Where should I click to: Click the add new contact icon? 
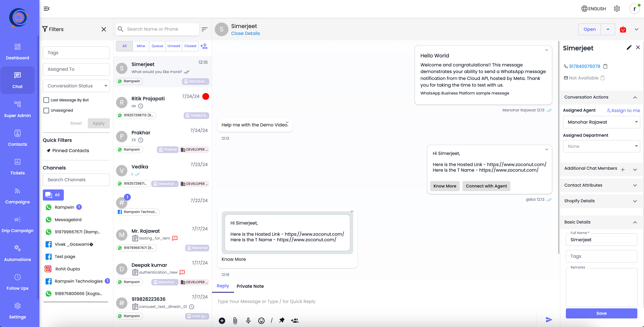204,46
